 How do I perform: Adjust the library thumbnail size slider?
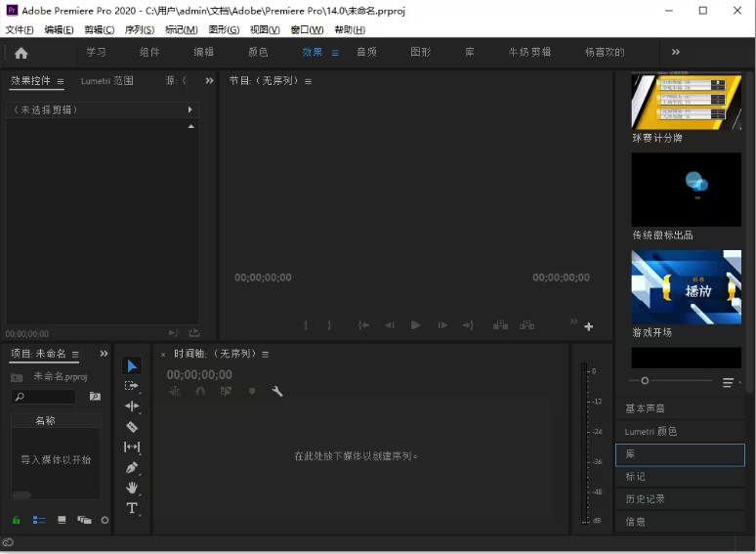645,381
